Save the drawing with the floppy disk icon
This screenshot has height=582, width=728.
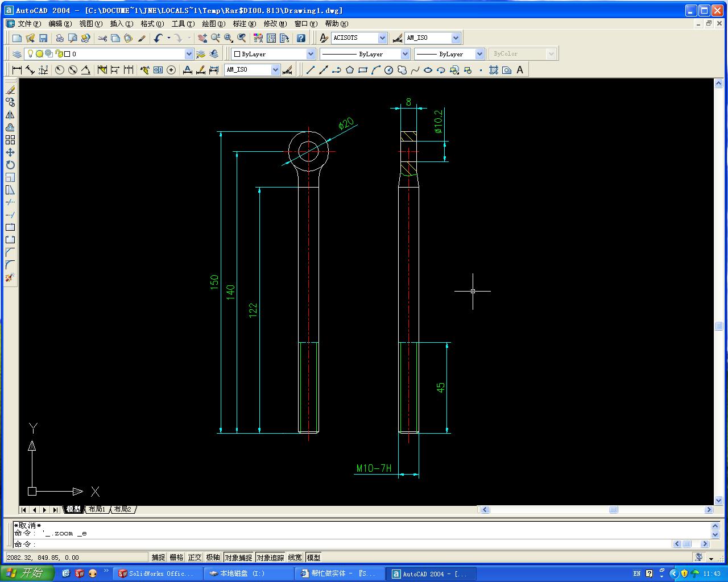[x=43, y=38]
